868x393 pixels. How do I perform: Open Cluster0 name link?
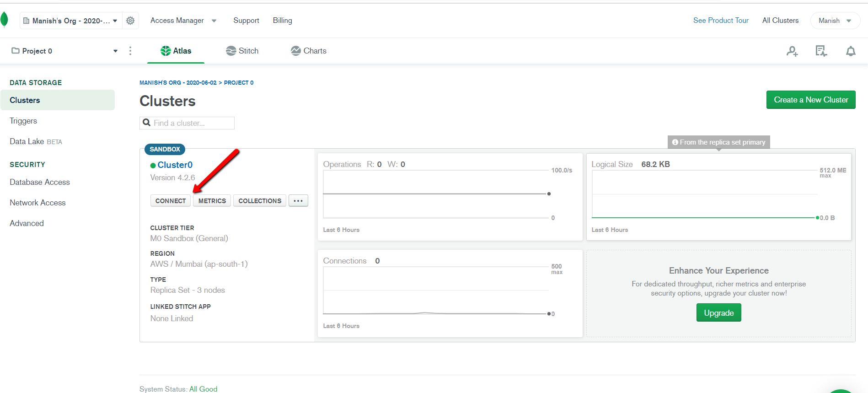[175, 165]
